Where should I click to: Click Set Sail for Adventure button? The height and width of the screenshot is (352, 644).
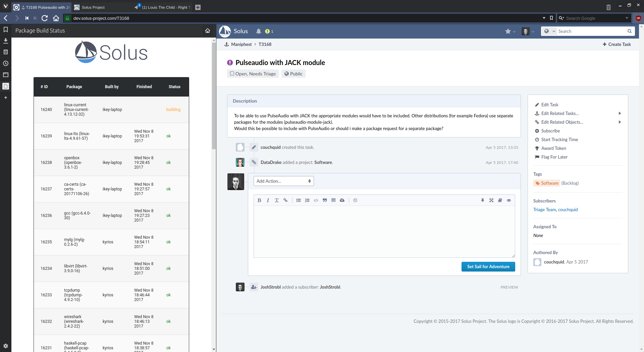(x=488, y=267)
